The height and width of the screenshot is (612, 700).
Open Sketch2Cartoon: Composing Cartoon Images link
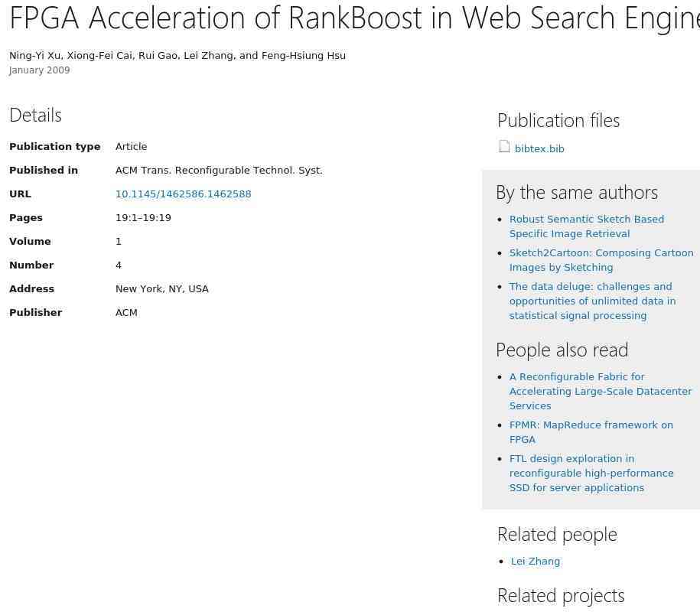click(x=601, y=260)
